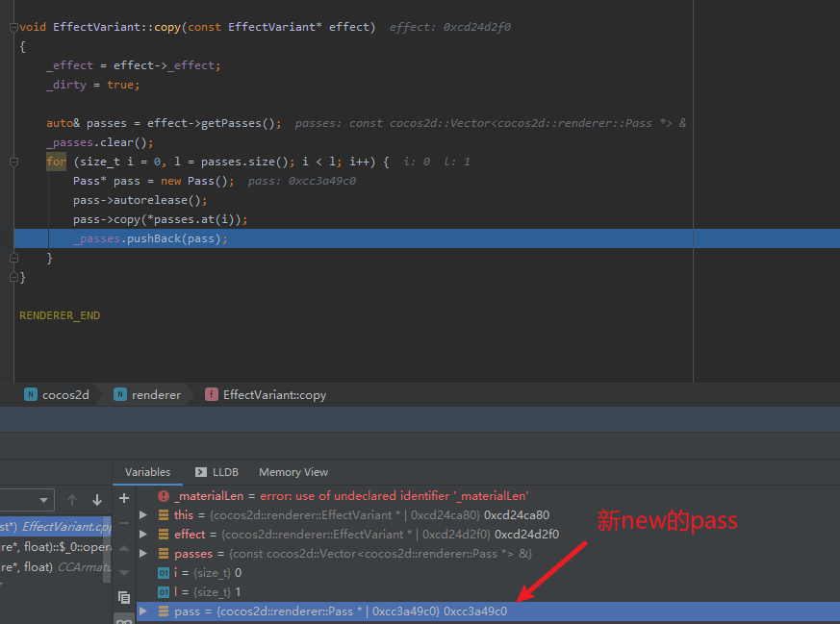The image size is (840, 624).
Task: Move watch up with triangle icon
Action: tap(124, 548)
